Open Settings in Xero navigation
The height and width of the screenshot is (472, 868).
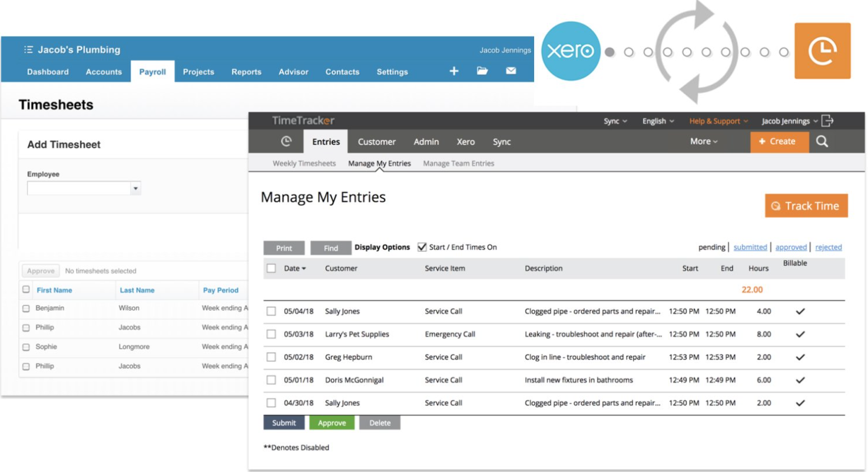pos(392,72)
